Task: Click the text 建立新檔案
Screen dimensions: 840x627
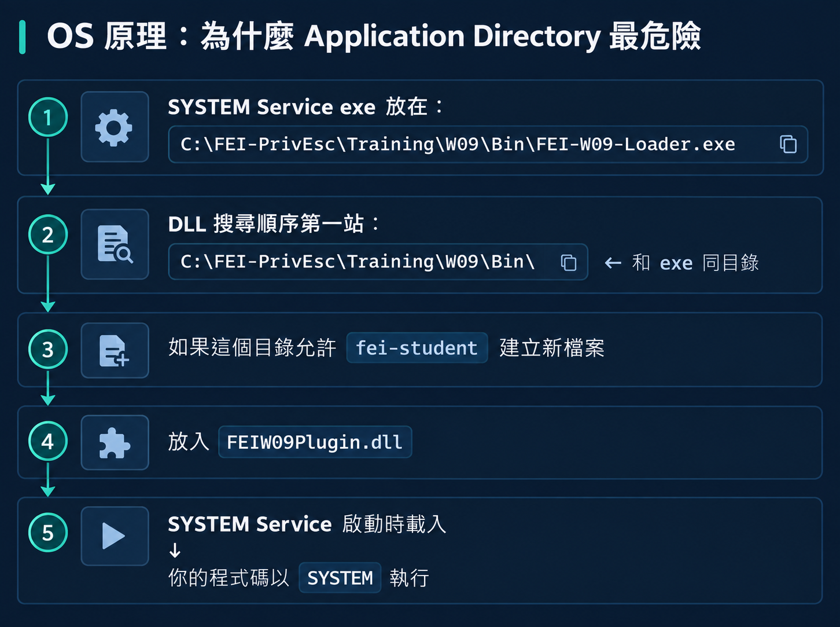Action: (552, 347)
